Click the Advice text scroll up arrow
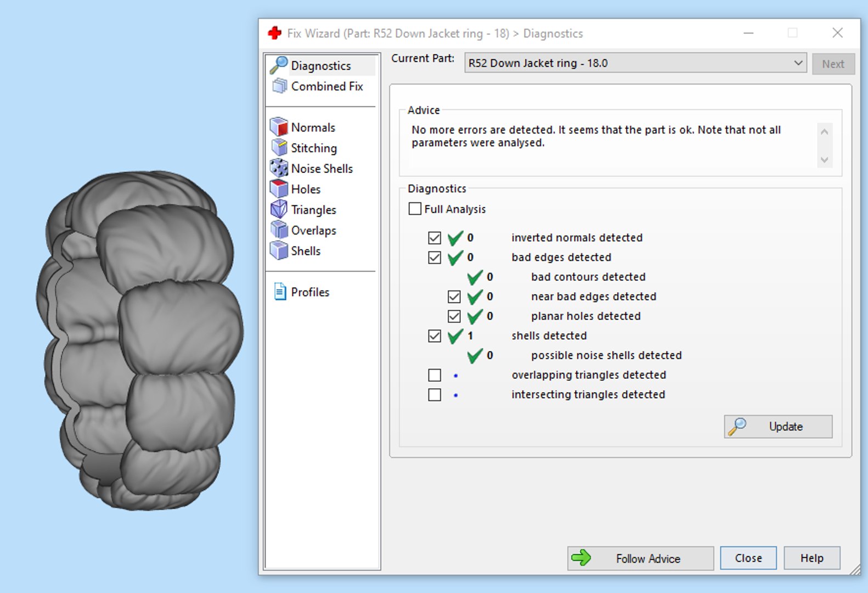Screen dimensions: 868x593 pyautogui.click(x=824, y=132)
